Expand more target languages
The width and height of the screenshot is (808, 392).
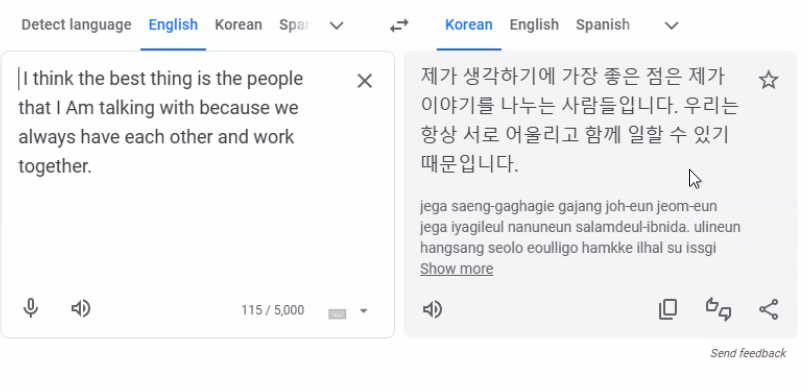[671, 25]
